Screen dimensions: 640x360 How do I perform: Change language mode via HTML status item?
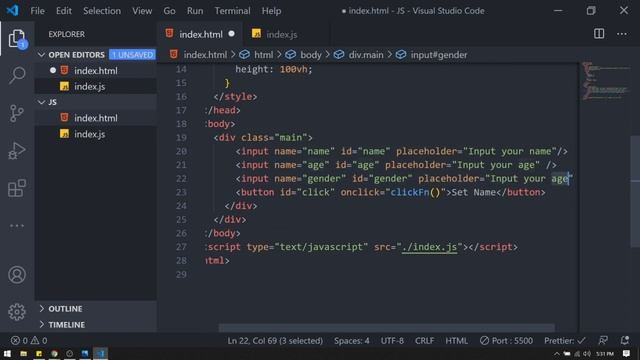[x=456, y=340]
